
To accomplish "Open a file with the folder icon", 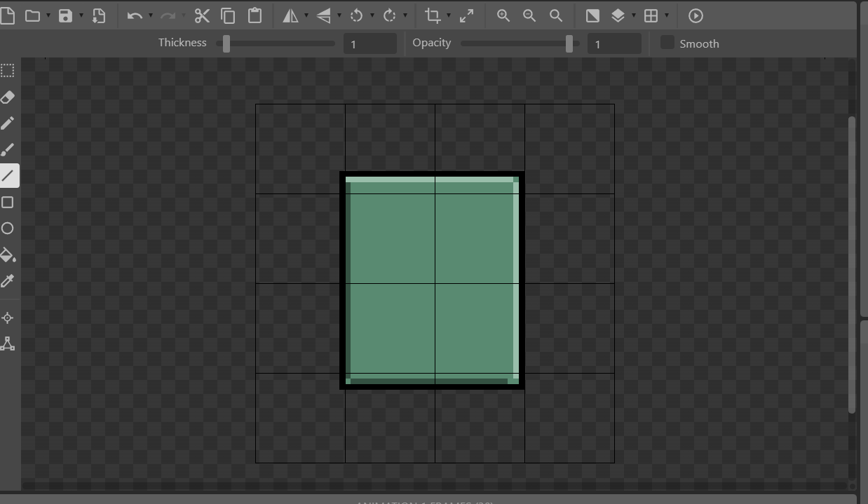I will (32, 15).
